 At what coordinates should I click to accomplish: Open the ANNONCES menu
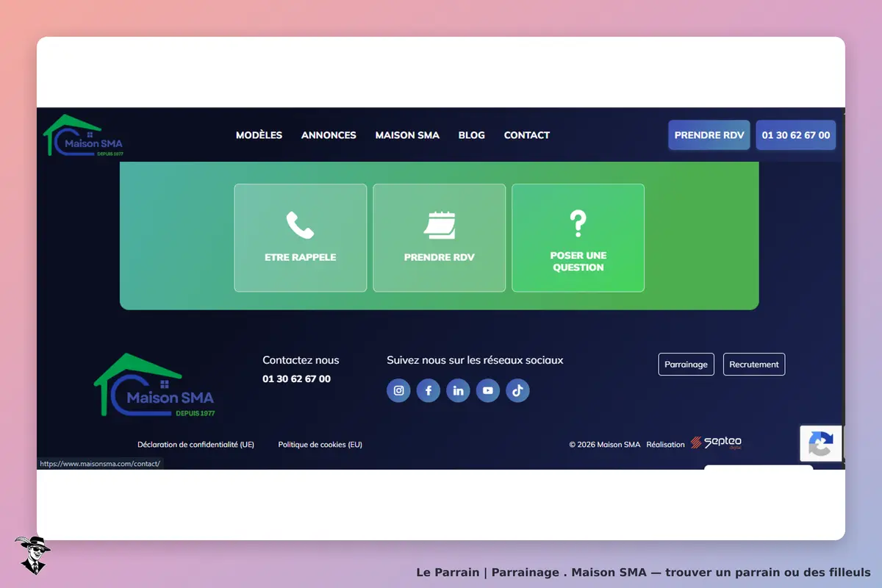coord(329,135)
